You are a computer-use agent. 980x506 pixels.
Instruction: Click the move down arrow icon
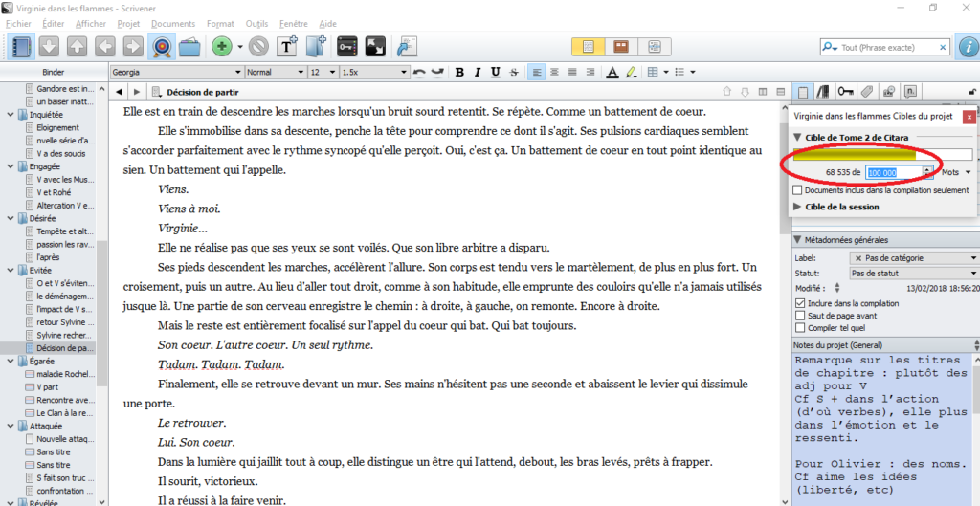50,47
